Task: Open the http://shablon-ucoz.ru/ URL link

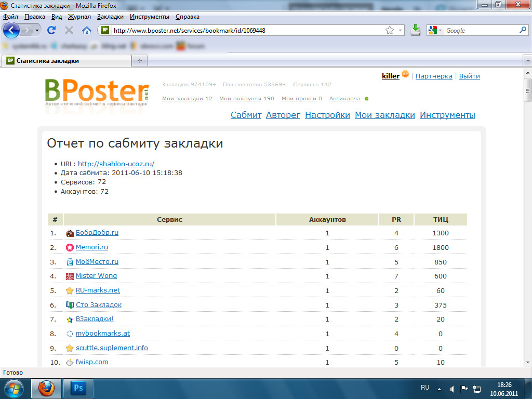Action: (116, 164)
